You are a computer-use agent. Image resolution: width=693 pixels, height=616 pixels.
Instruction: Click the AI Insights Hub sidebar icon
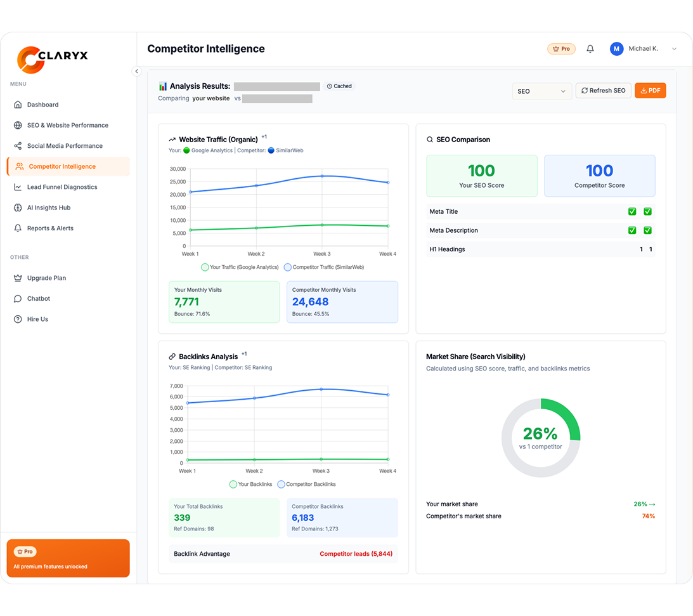(x=19, y=207)
